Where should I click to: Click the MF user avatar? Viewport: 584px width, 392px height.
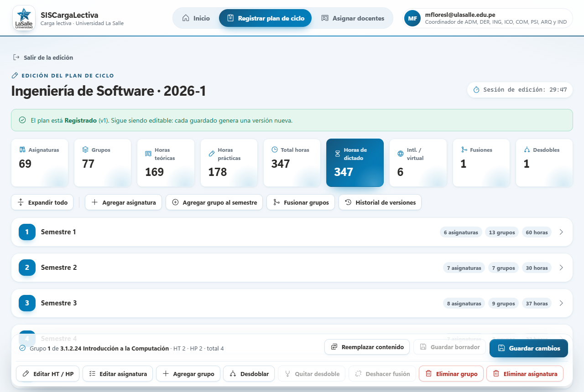[412, 18]
